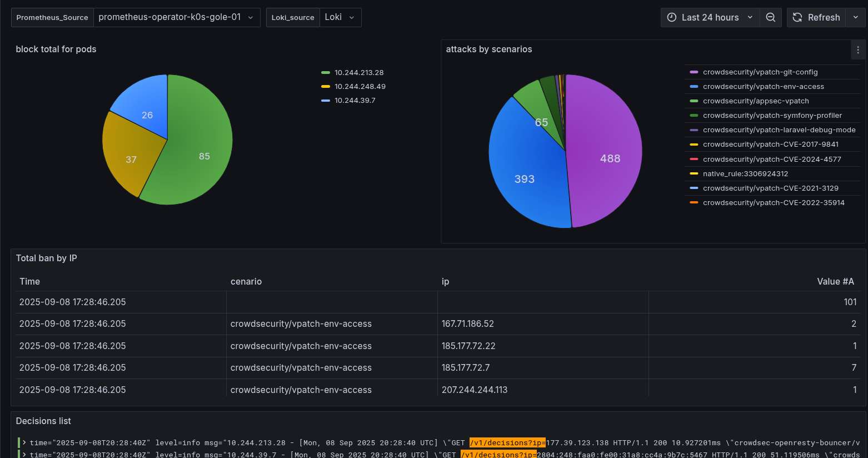Click the block total for pods title
The image size is (868, 458).
click(56, 49)
